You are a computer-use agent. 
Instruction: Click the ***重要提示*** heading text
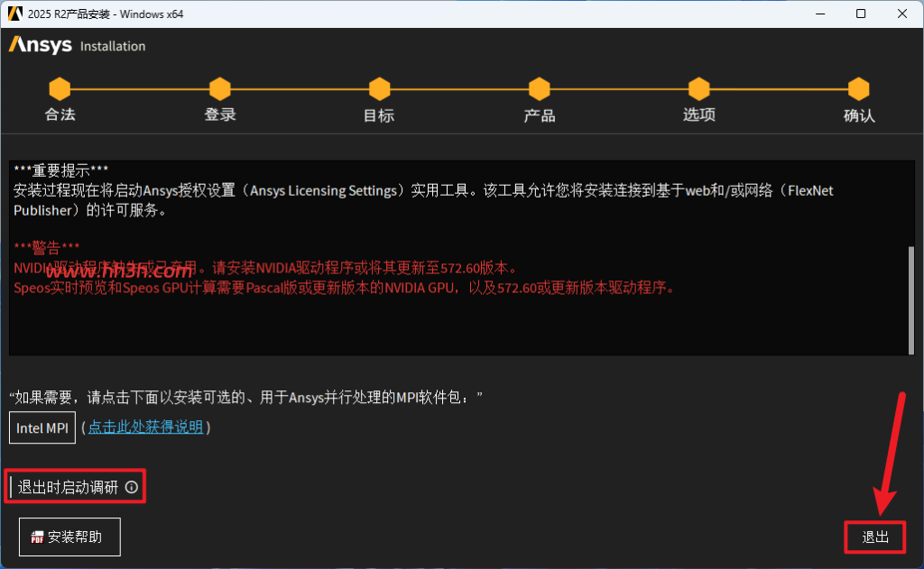pyautogui.click(x=60, y=170)
